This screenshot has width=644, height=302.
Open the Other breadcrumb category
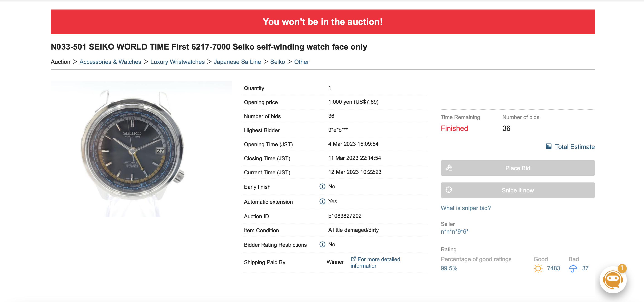point(302,62)
